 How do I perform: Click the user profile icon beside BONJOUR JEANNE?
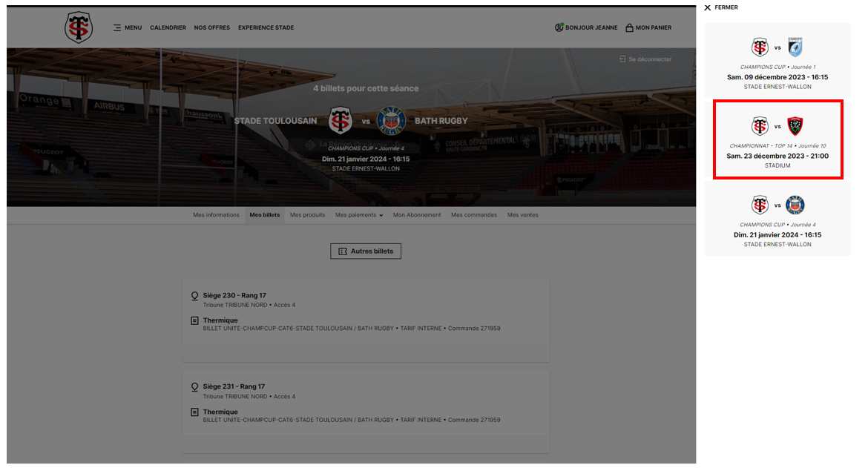click(x=559, y=27)
